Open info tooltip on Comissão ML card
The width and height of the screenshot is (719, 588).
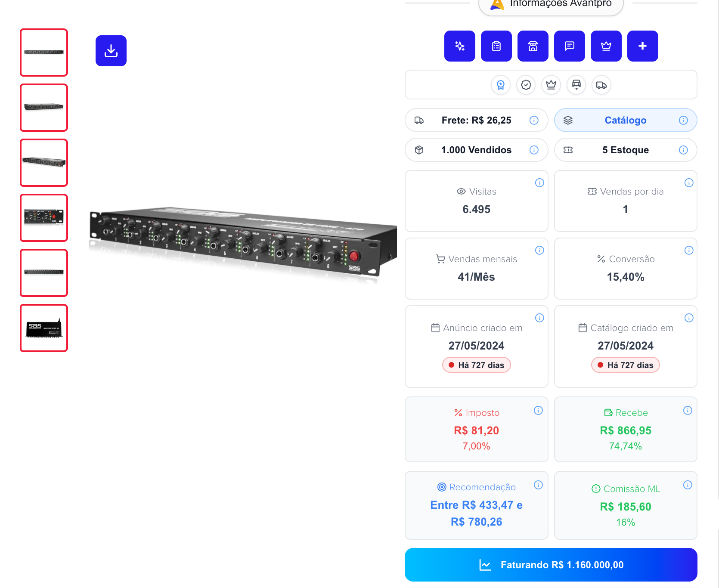coord(688,485)
